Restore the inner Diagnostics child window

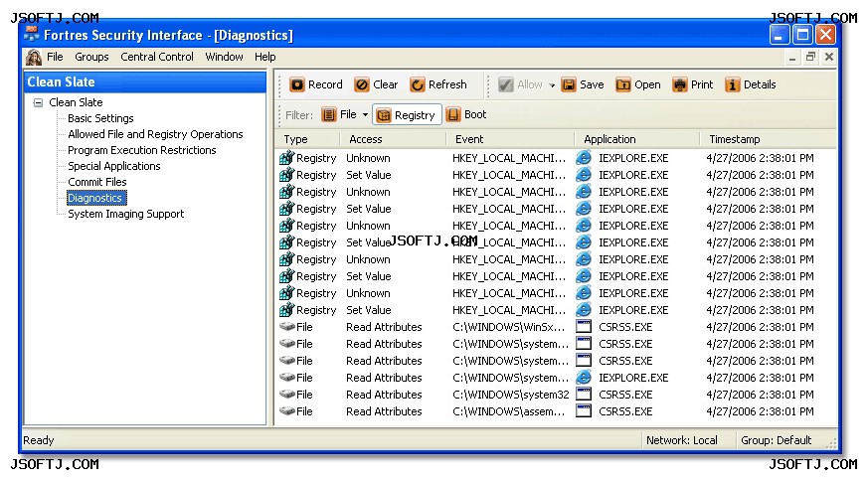[x=811, y=57]
